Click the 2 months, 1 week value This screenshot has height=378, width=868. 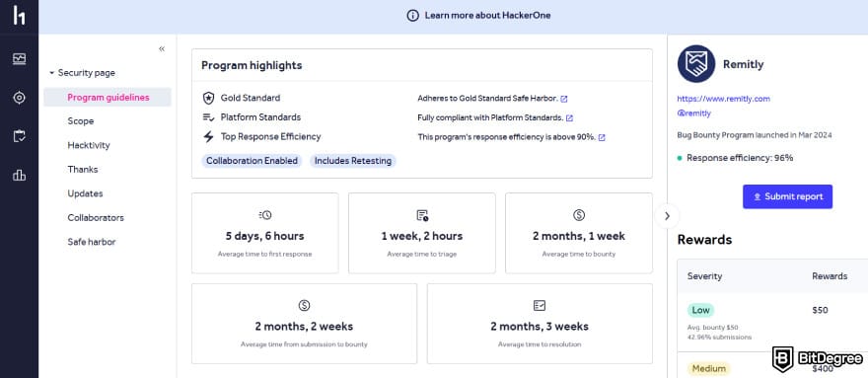coord(579,236)
